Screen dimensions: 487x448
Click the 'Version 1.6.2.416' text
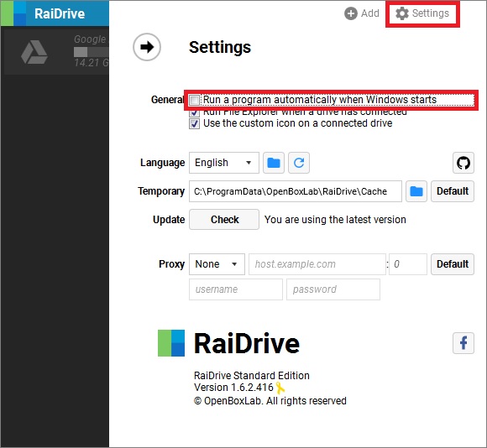pyautogui.click(x=233, y=388)
